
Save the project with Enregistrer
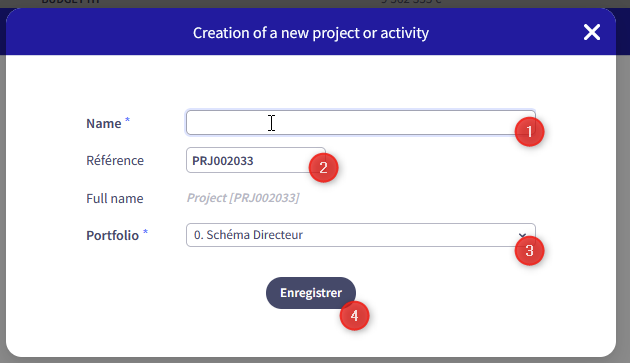[311, 293]
